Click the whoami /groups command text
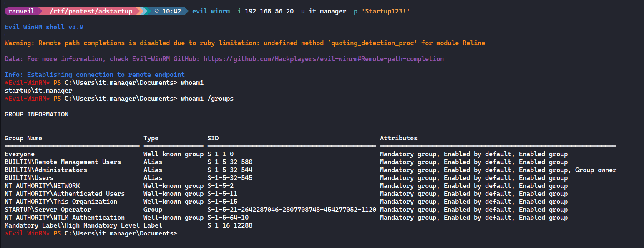 207,98
